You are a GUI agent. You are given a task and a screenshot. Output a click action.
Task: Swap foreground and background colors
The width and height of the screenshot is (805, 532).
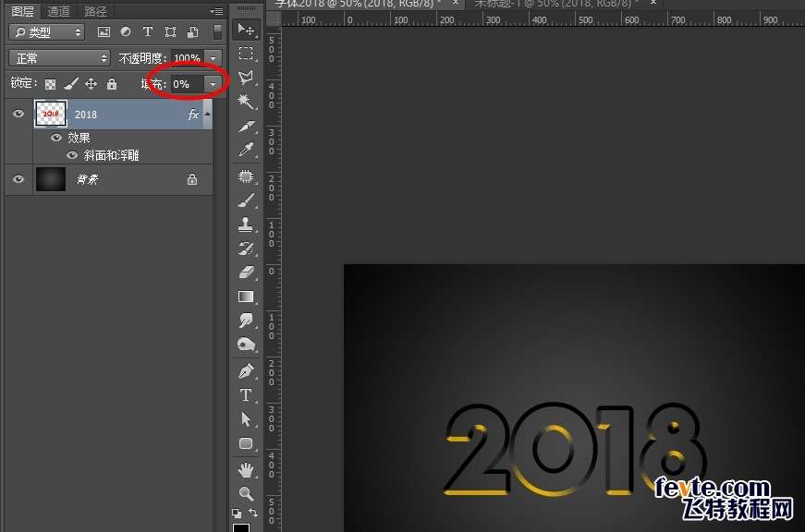[253, 513]
